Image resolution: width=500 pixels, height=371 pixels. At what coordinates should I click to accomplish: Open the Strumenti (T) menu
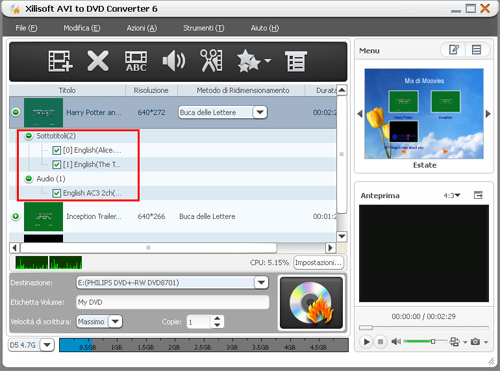(203, 28)
